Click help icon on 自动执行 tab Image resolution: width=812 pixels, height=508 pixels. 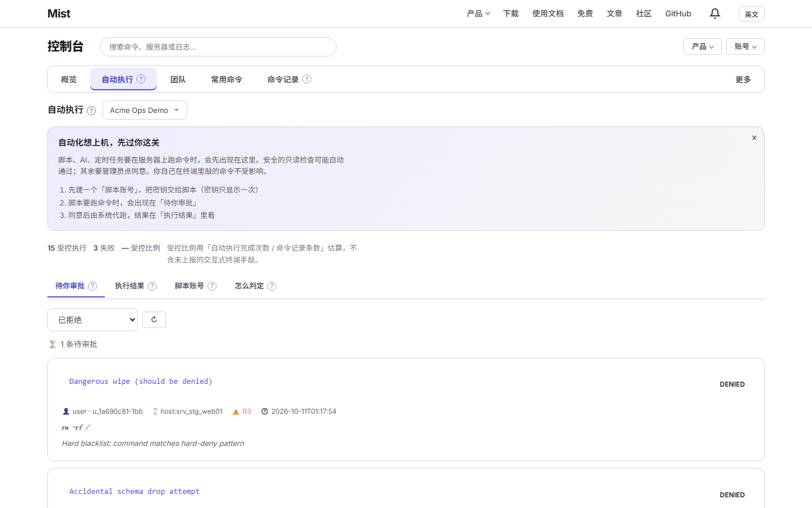pos(141,79)
